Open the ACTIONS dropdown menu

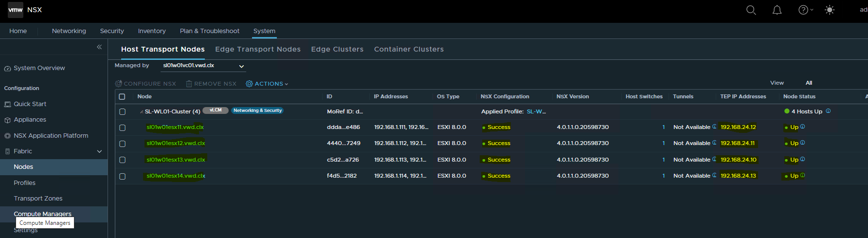coord(267,84)
